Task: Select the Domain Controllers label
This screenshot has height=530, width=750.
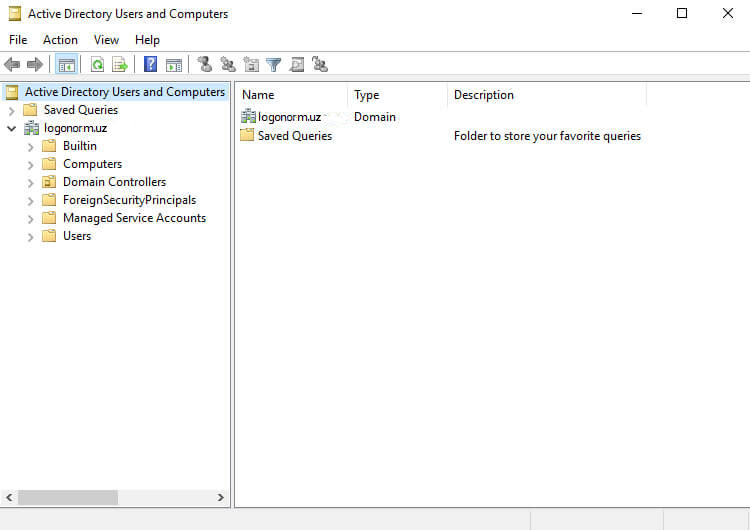Action: tap(114, 182)
